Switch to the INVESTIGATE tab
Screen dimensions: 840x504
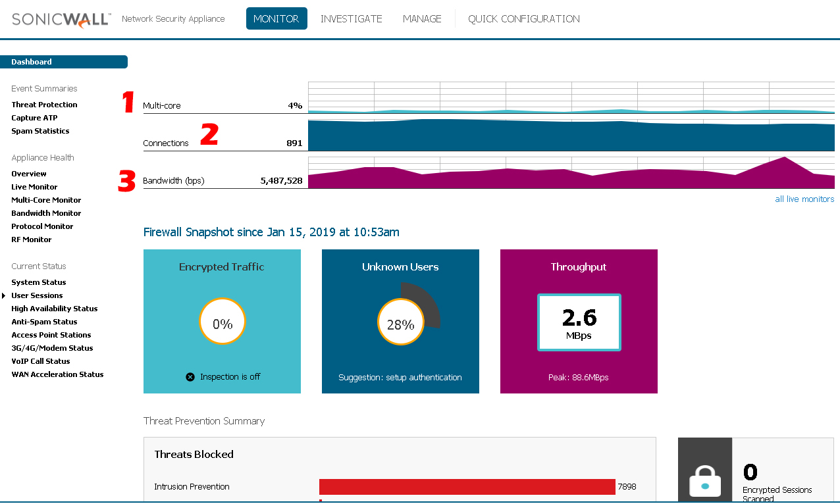[352, 18]
